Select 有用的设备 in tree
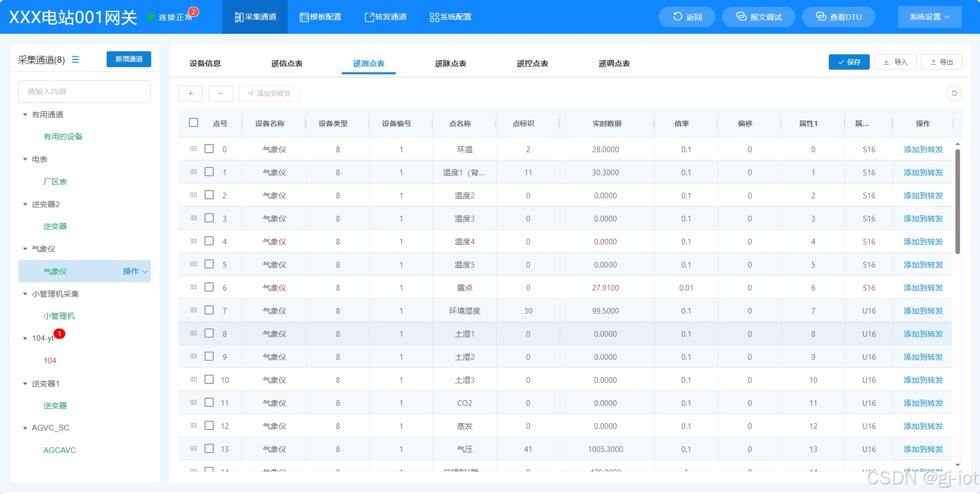Viewport: 980px width, 494px height. coord(63,137)
